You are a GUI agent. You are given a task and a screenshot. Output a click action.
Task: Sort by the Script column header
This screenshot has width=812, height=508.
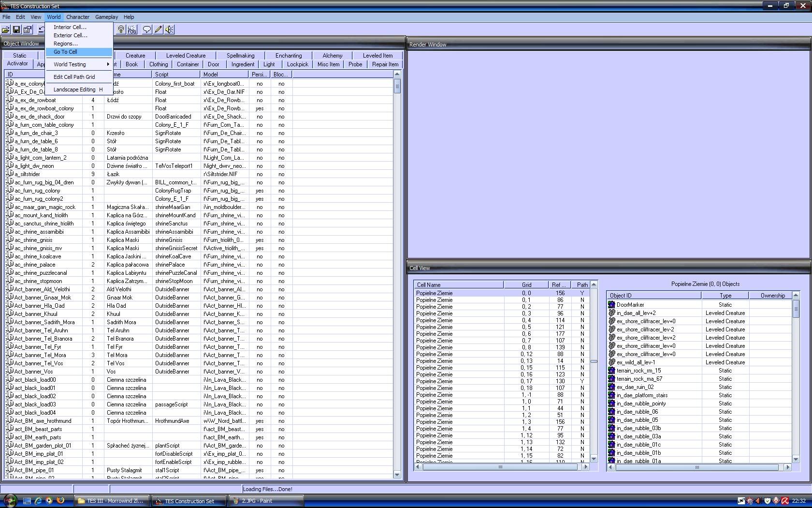tap(176, 75)
